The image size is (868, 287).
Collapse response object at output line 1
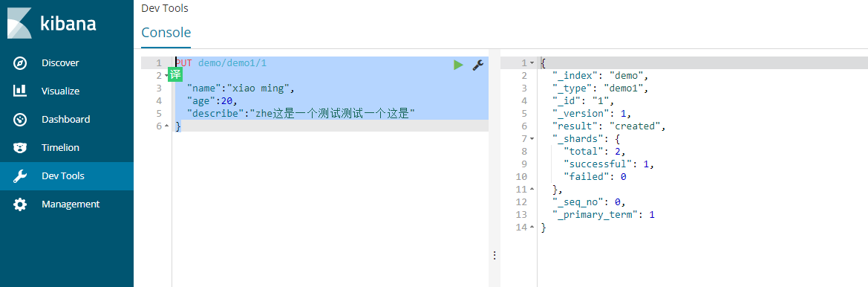tap(532, 63)
